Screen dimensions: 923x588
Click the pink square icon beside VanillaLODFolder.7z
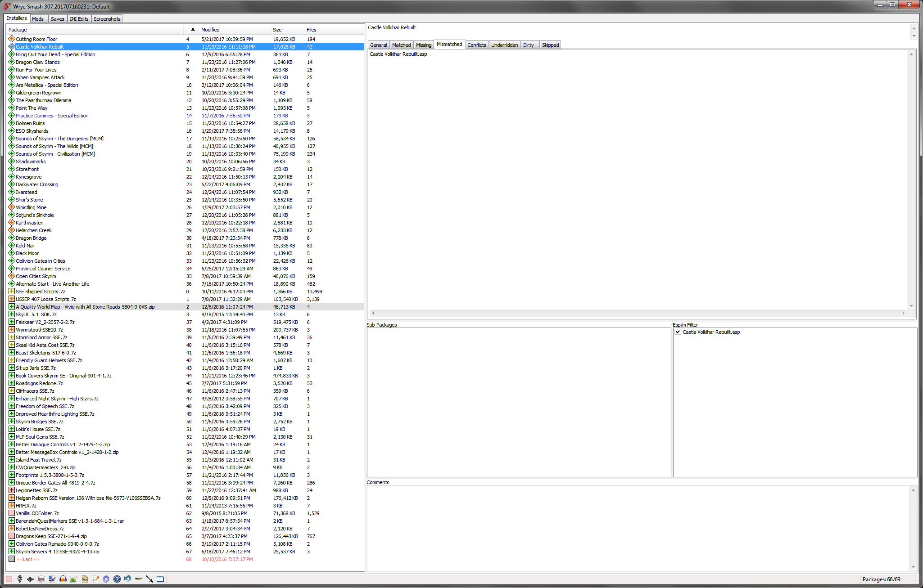click(12, 513)
